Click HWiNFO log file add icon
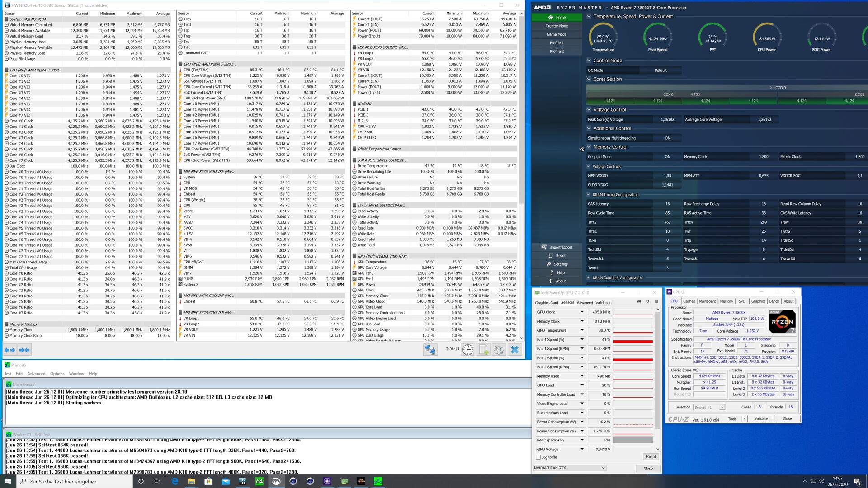This screenshot has width=868, height=488. pyautogui.click(x=483, y=350)
